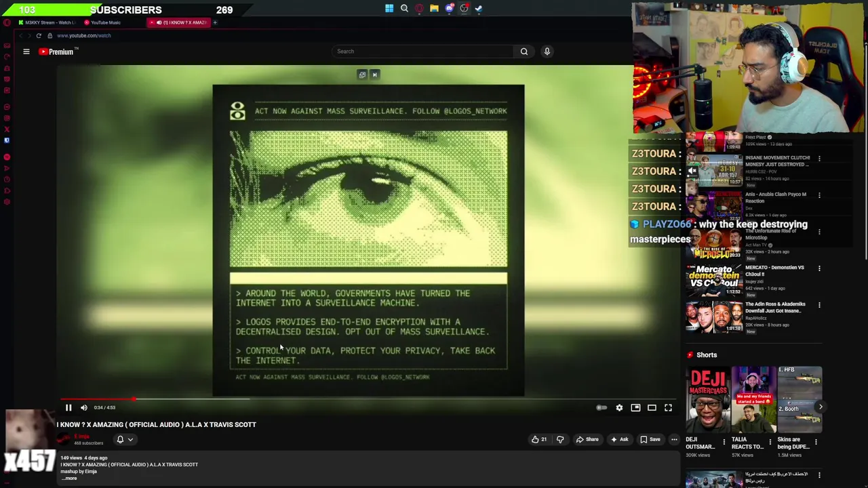Screen dimensions: 868x488
Task: Focus the YouTube search field
Action: pyautogui.click(x=424, y=52)
